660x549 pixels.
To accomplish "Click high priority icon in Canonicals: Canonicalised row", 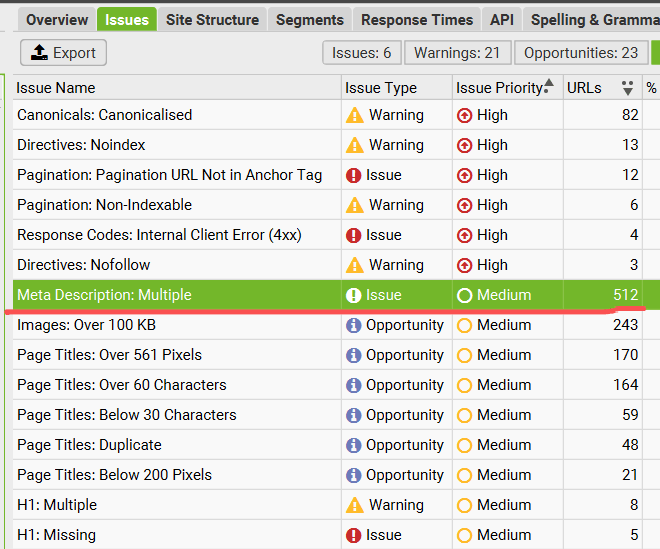I will pos(464,115).
